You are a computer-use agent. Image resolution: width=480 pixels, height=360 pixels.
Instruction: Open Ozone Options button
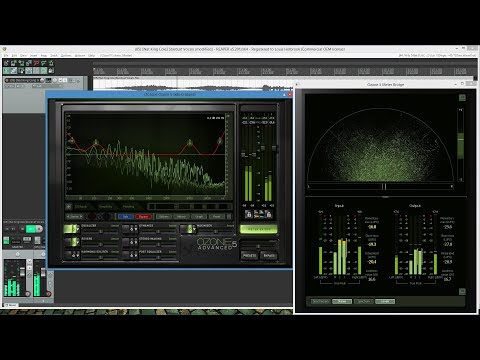pyautogui.click(x=163, y=216)
